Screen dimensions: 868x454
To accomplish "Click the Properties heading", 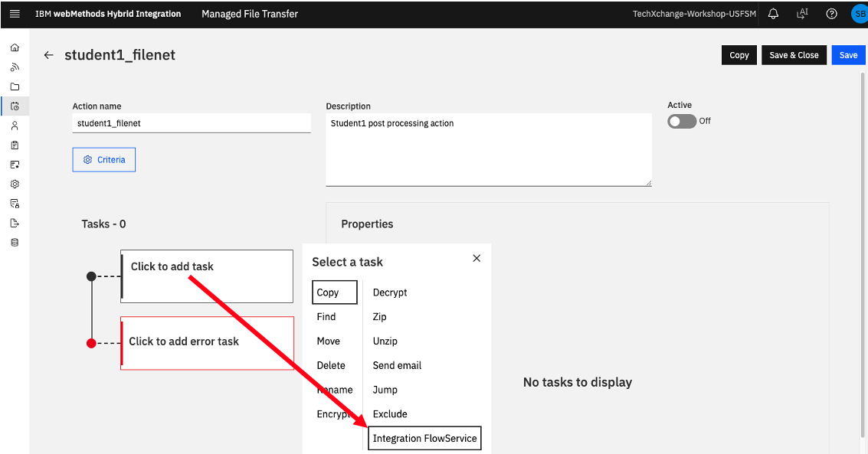I will point(367,224).
